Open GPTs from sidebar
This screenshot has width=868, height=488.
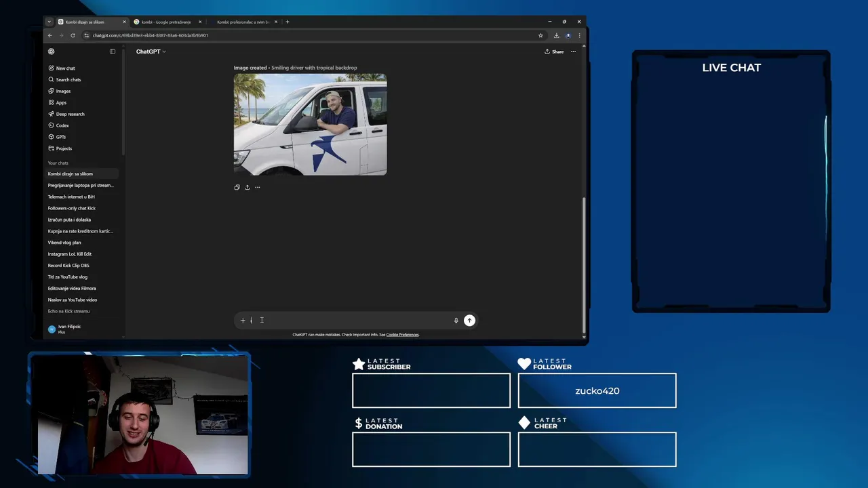click(x=58, y=138)
